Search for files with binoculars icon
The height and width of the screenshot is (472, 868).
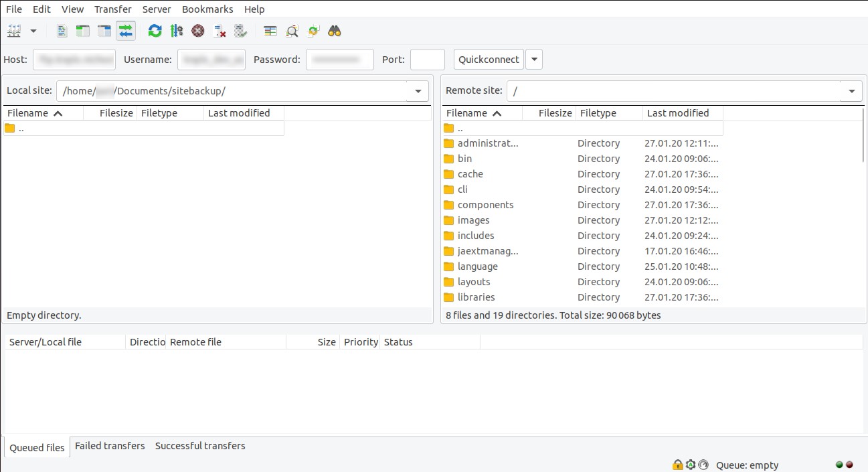coord(335,31)
